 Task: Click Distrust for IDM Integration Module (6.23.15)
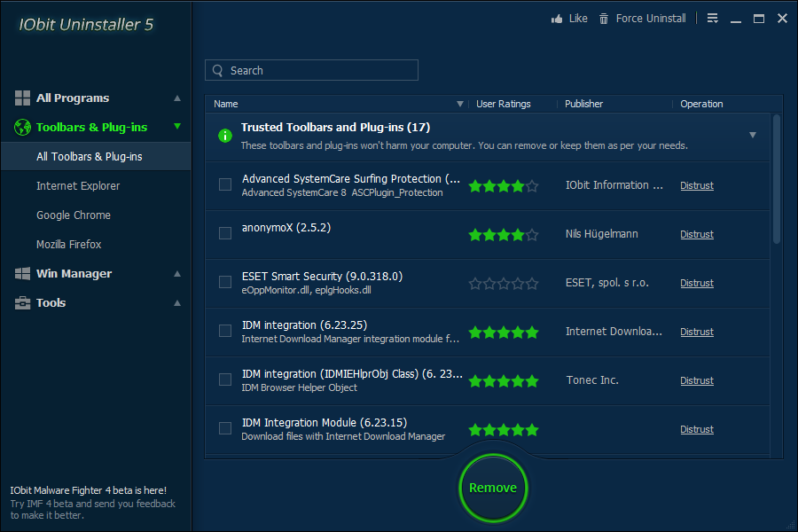[x=697, y=430]
